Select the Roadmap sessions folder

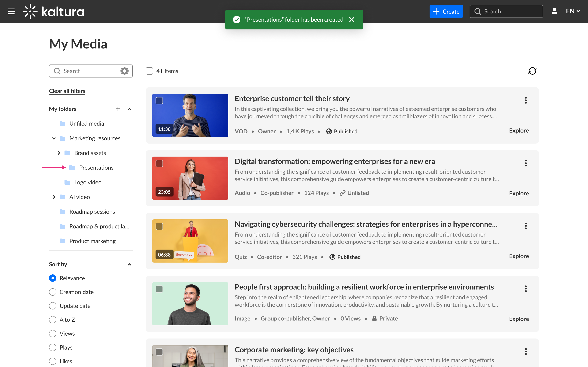92,212
